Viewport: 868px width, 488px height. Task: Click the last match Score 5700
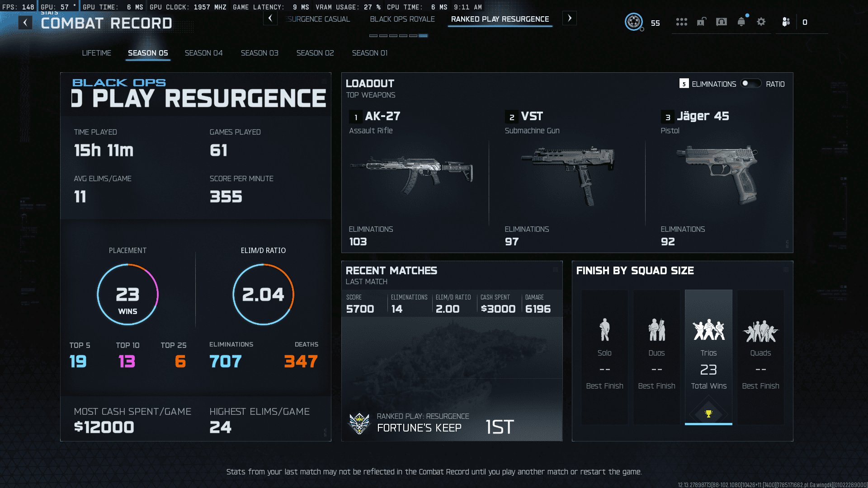(x=360, y=309)
